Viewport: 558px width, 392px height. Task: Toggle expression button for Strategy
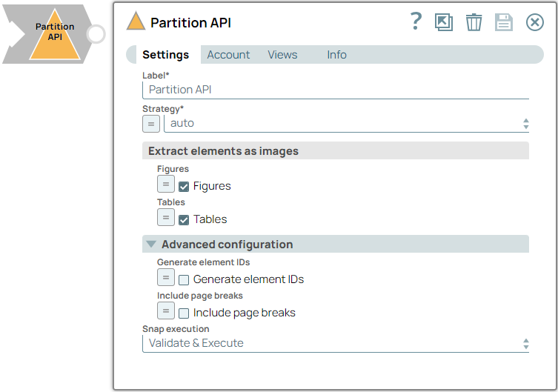click(151, 124)
